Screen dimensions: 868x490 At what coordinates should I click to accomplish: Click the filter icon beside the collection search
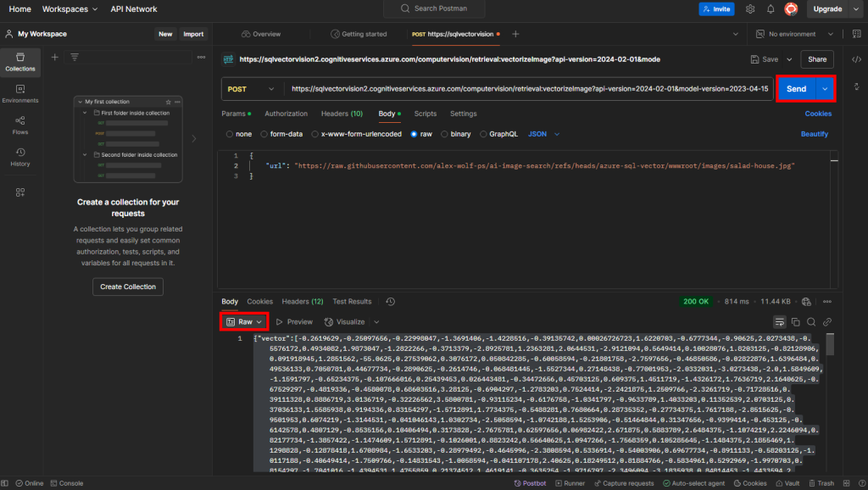click(x=75, y=57)
